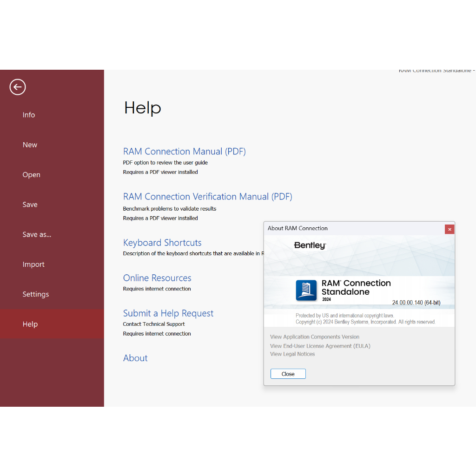Open RAM Connection Manual (PDF) link
The image size is (476, 476).
coord(184,152)
